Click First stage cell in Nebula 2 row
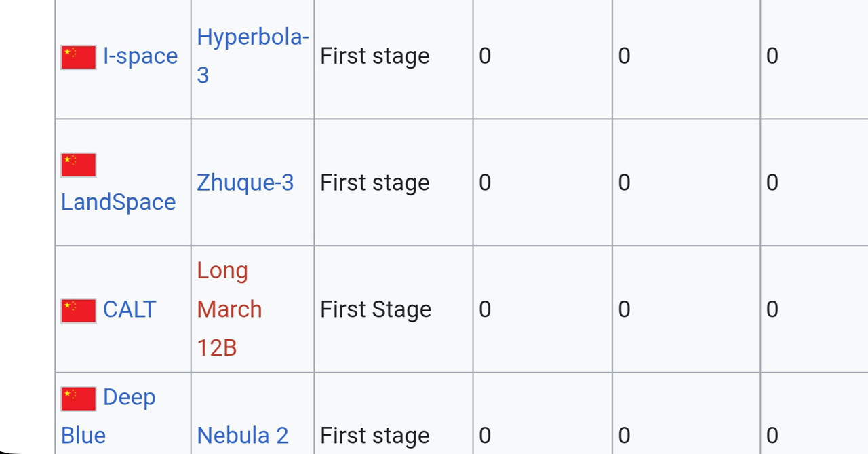 point(375,436)
